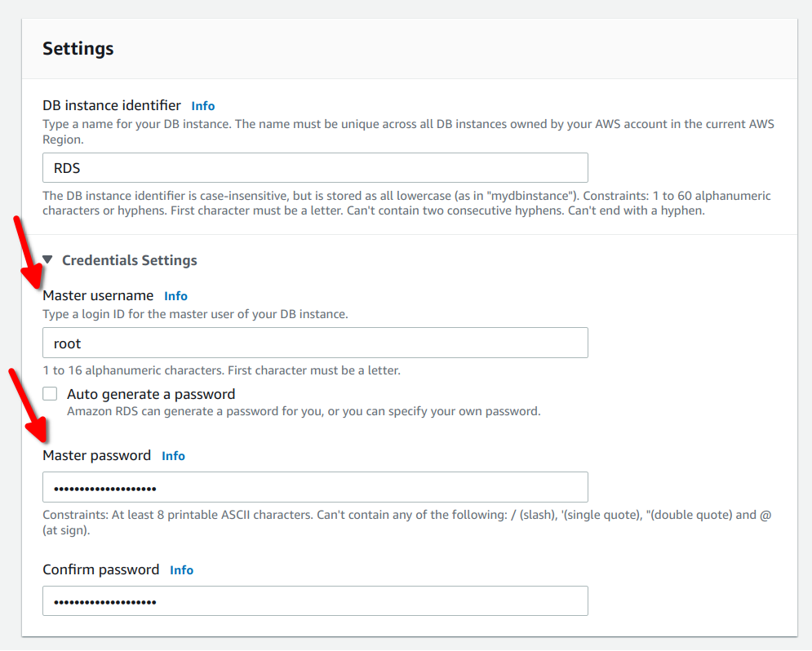The image size is (812, 651).
Task: Click the disclosure triangle beside Credentials Settings
Action: [x=48, y=259]
